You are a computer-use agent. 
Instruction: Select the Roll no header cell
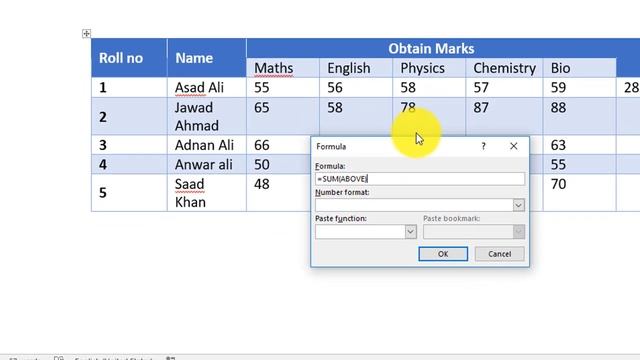pos(129,58)
